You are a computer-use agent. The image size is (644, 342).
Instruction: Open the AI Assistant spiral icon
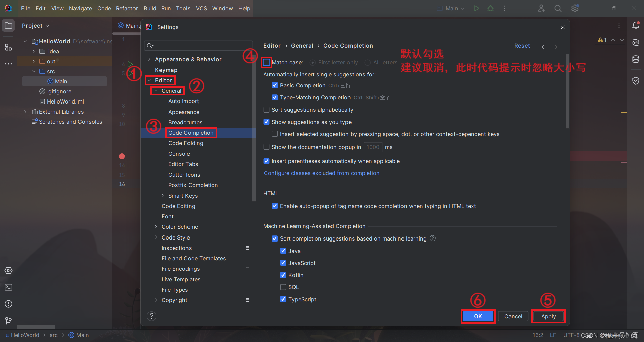tap(636, 42)
